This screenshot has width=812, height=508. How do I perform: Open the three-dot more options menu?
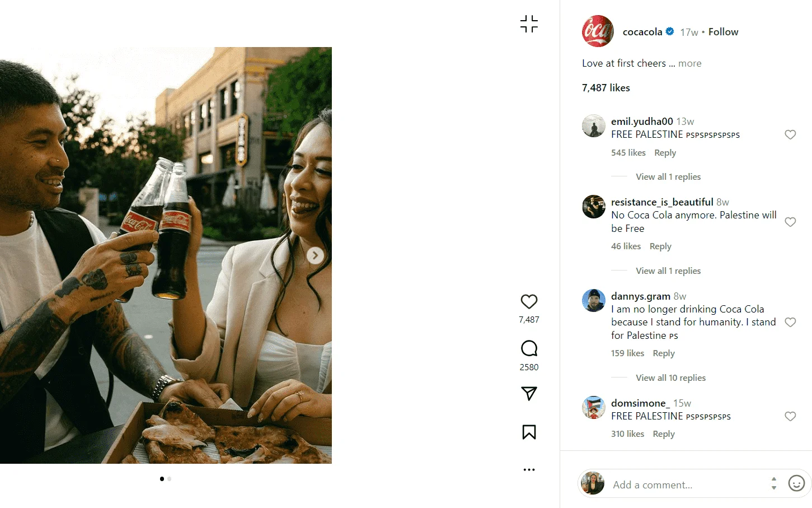point(529,469)
